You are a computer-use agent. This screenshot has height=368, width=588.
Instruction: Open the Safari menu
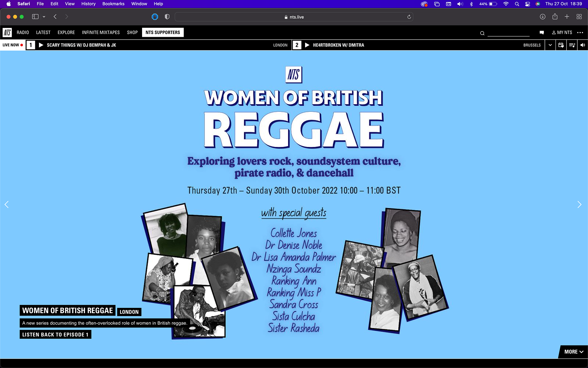coord(24,4)
